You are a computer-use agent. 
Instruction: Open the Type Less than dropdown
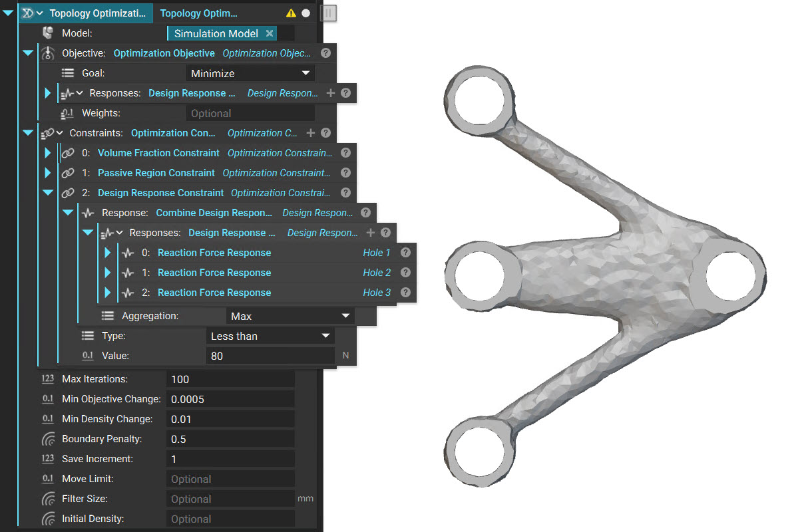pyautogui.click(x=270, y=336)
